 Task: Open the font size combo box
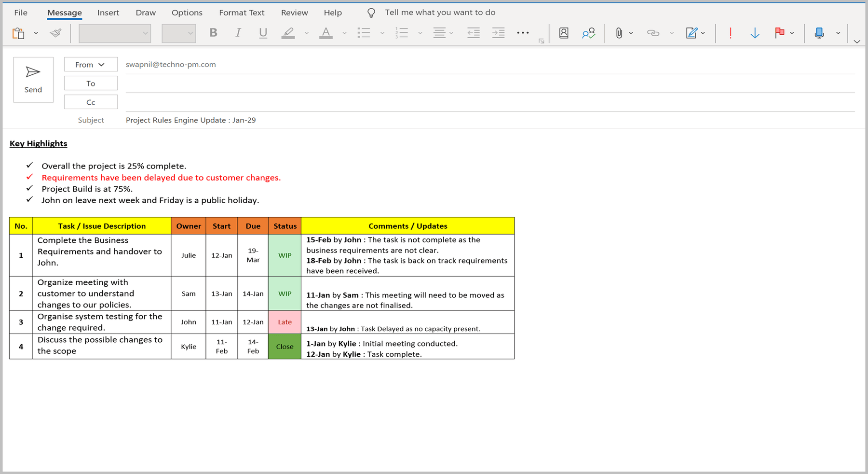179,33
